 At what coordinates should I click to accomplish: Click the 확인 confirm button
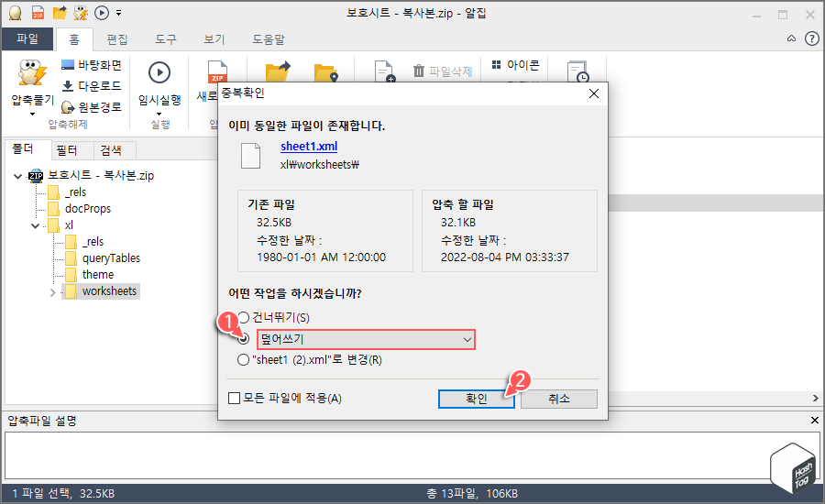pos(476,399)
